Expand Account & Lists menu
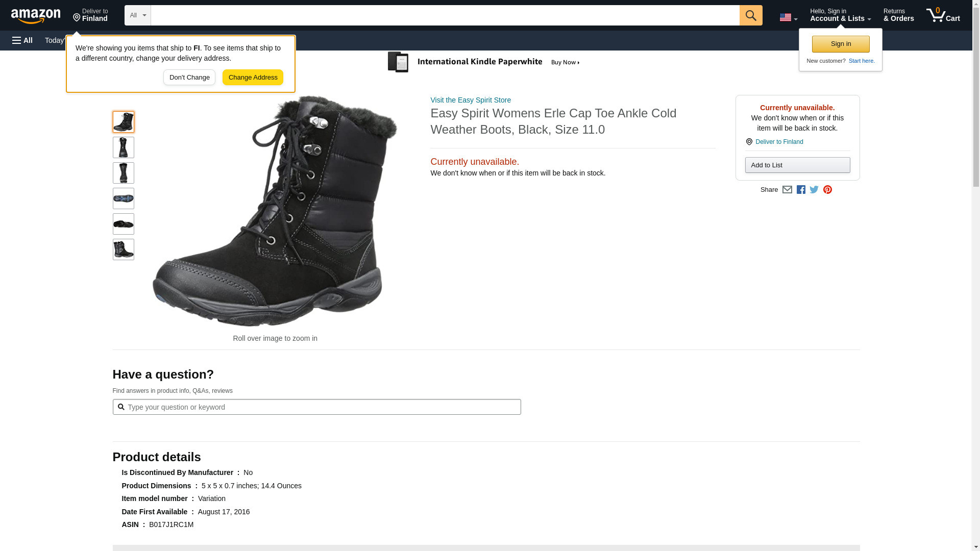Screen dimensions: 980x551 tap(840, 15)
